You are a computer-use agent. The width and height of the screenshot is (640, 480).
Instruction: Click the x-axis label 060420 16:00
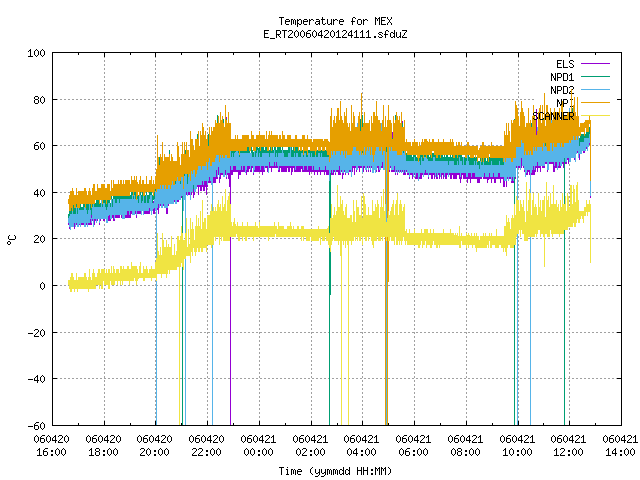(51, 446)
